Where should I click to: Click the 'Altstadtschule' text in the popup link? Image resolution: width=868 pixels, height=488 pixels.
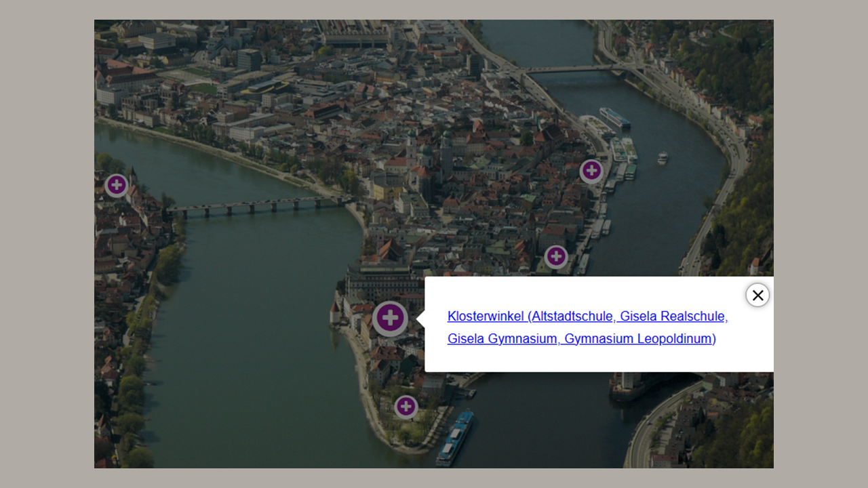[573, 317]
